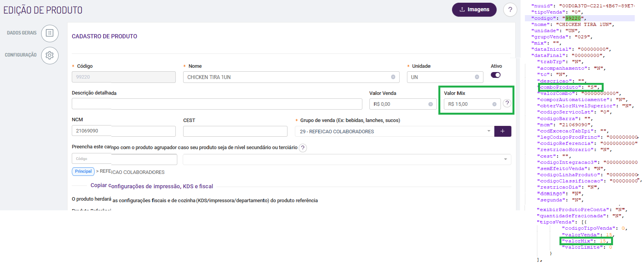The height and width of the screenshot is (263, 644).
Task: Expand the Grupo de venda dropdown
Action: coord(488,131)
